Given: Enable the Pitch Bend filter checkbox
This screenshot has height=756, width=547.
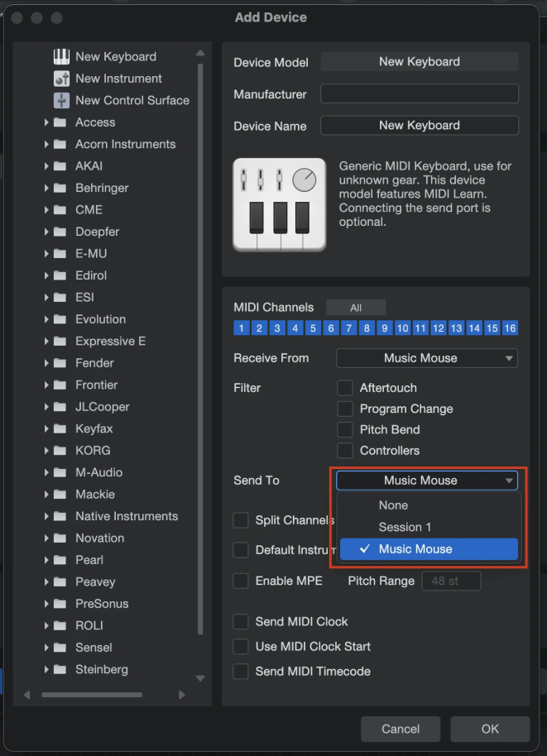Looking at the screenshot, I should [x=345, y=430].
